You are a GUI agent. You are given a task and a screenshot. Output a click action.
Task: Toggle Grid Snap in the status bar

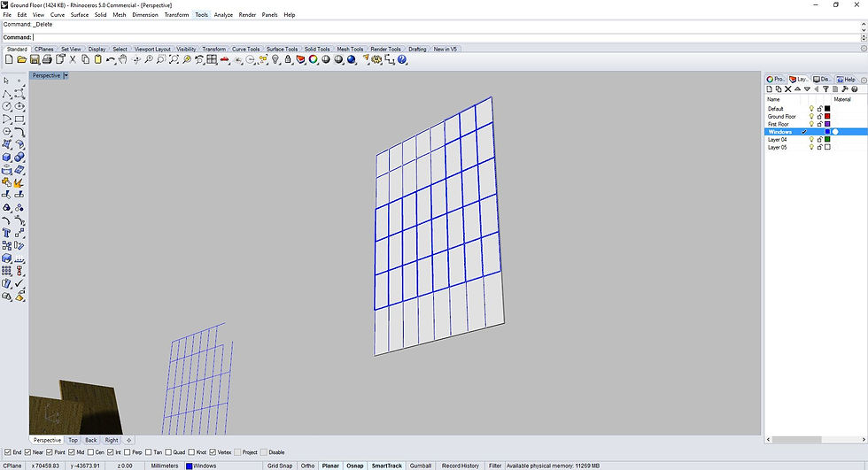pos(280,466)
